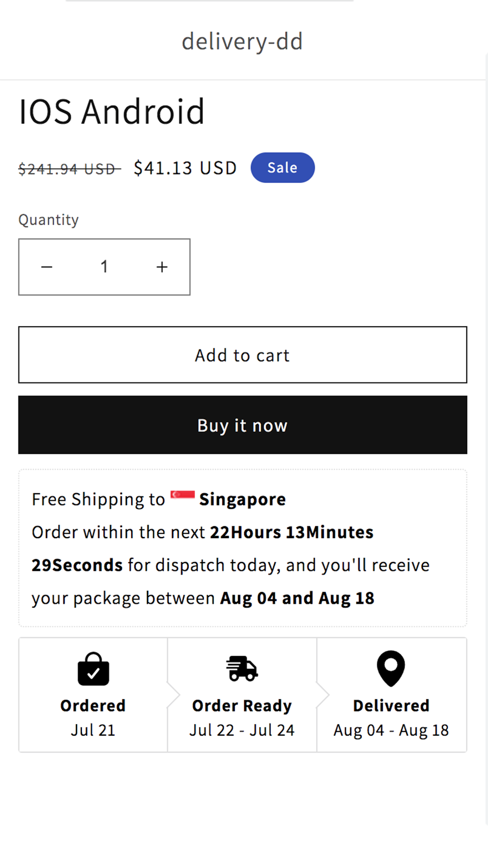Click the crossed-out $241.94 USD price

coord(69,169)
